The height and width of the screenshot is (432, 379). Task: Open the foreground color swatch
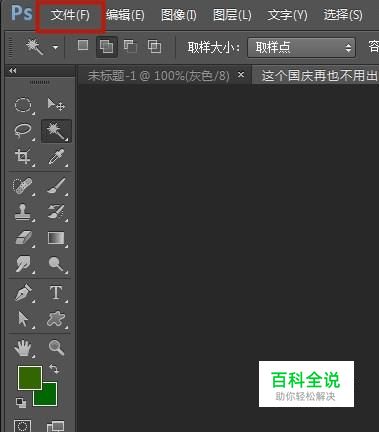pyautogui.click(x=30, y=378)
